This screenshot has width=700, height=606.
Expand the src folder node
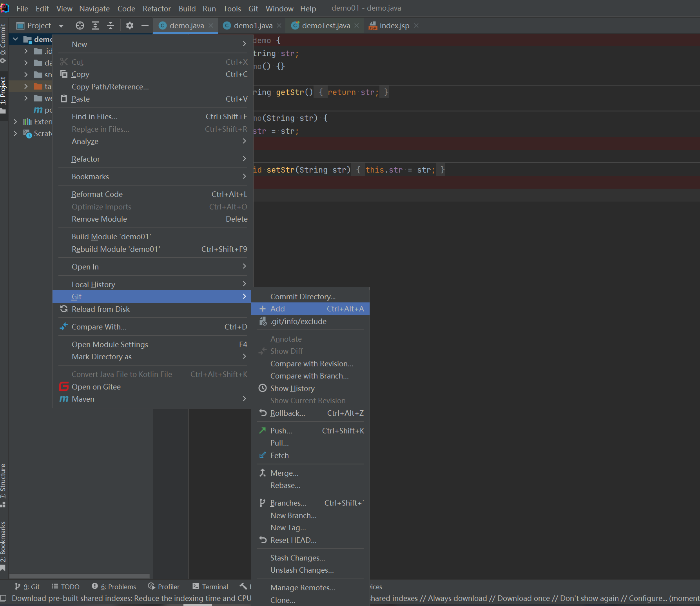tap(26, 74)
